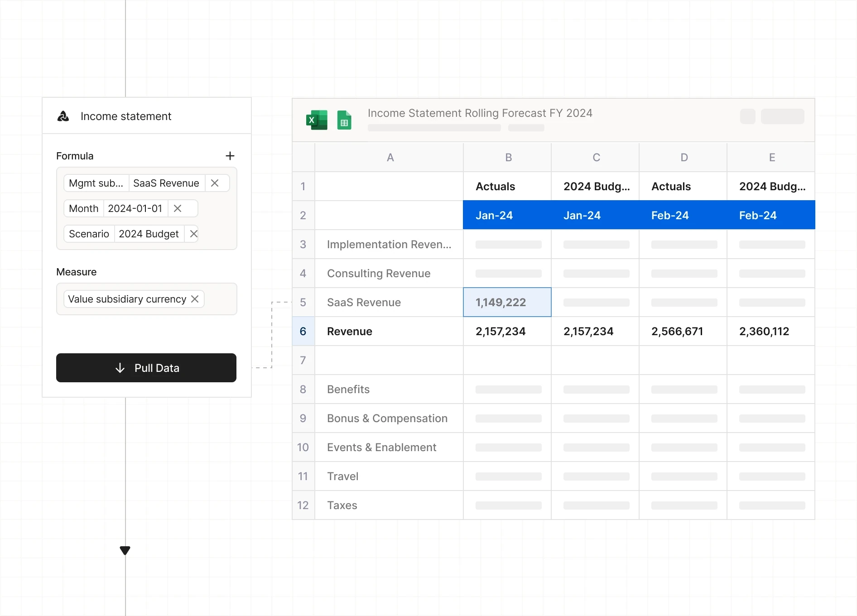Click the 2,566,671 revenue cell
Screen dimensions: 857x616
click(x=683, y=331)
